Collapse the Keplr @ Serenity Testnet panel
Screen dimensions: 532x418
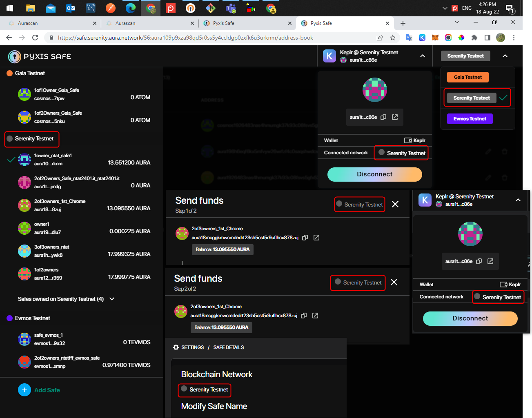click(x=422, y=56)
